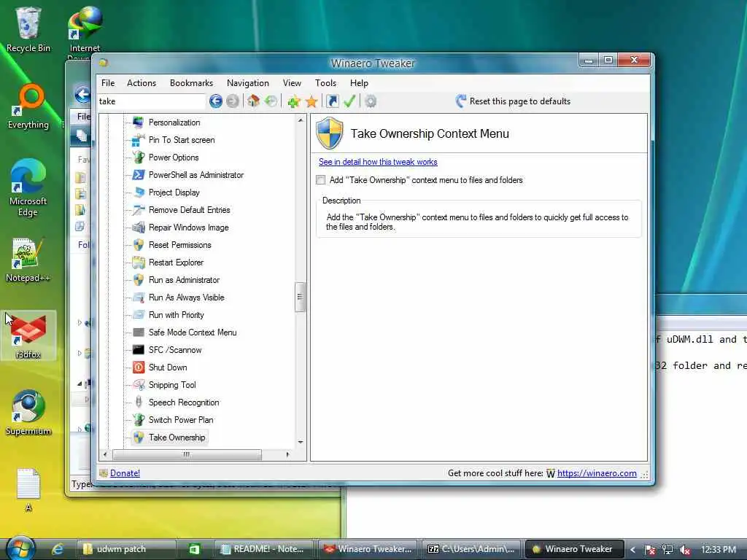
Task: Click the blue Back navigation arrow in toolbar
Action: coord(216,101)
